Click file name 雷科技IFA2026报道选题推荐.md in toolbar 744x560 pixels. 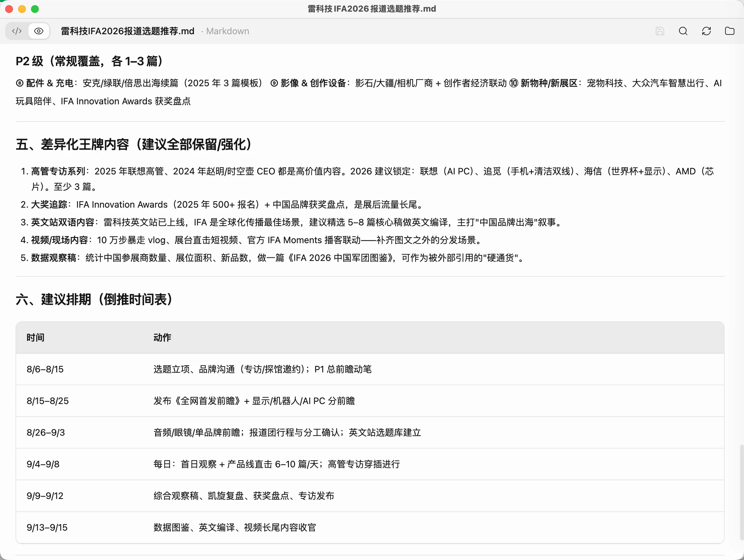click(127, 31)
